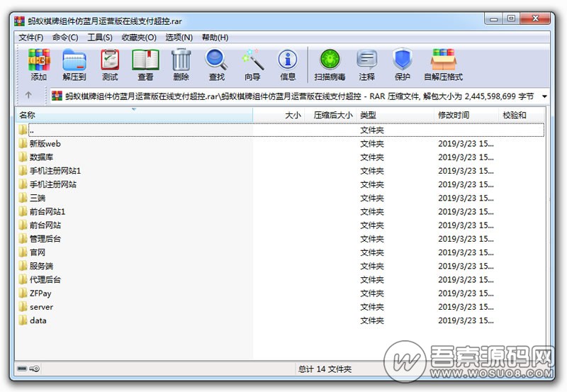Click the modified date of the 新版web row
The image size is (567, 392).
click(x=466, y=144)
